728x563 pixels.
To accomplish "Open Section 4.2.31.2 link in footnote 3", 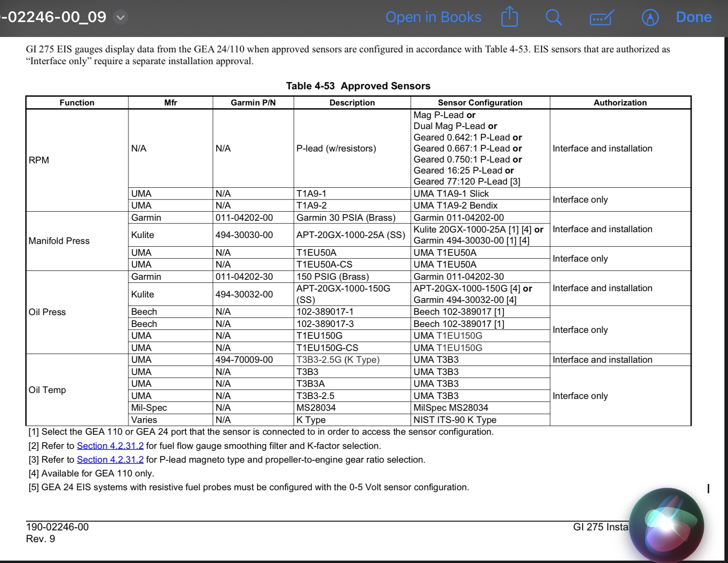I will [110, 460].
